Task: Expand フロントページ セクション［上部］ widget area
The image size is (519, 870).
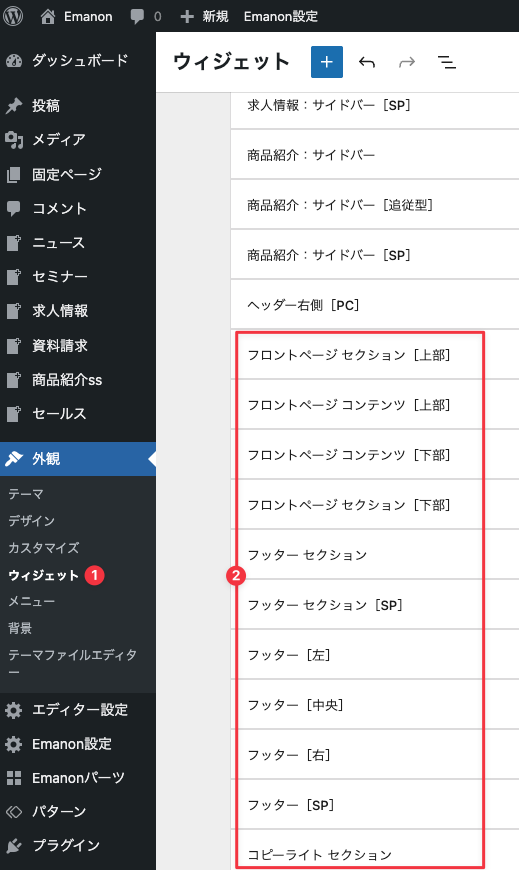Action: 375,355
